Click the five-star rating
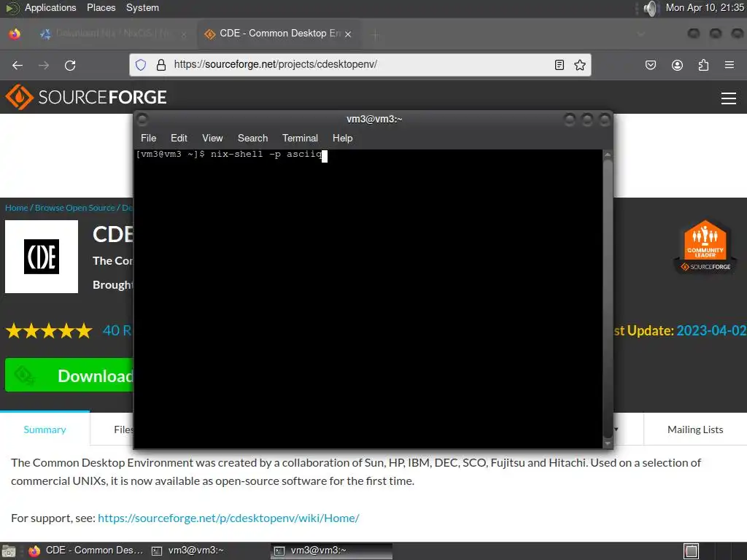 (x=49, y=330)
